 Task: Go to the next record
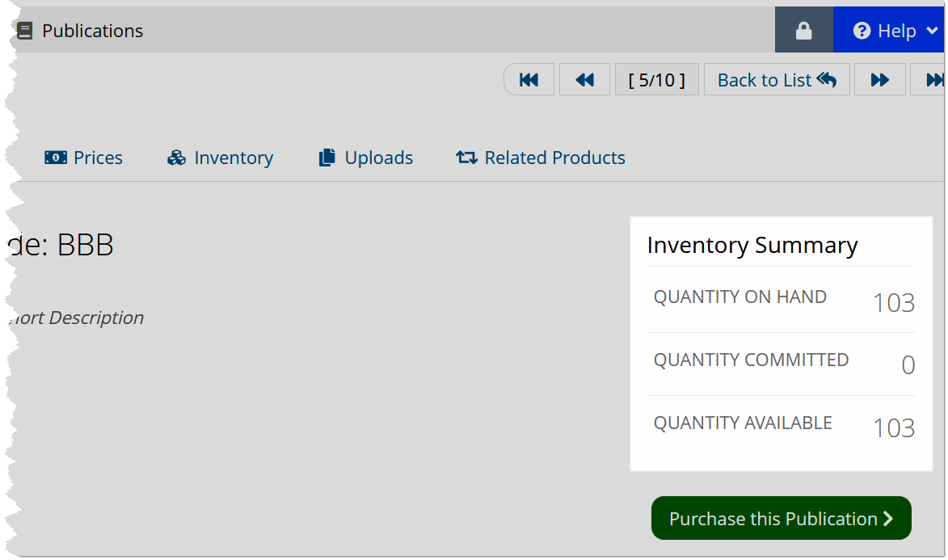coord(879,80)
